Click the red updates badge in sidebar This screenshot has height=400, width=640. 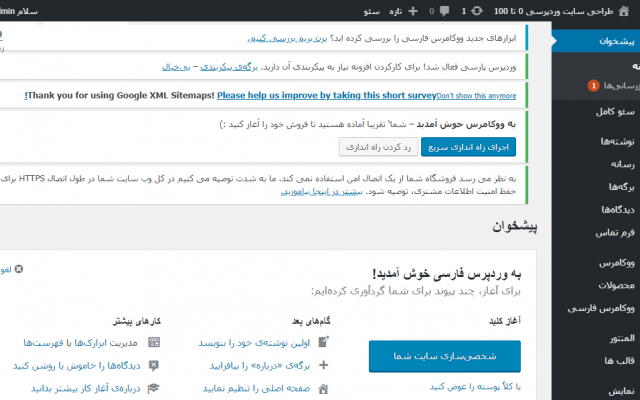pyautogui.click(x=593, y=86)
